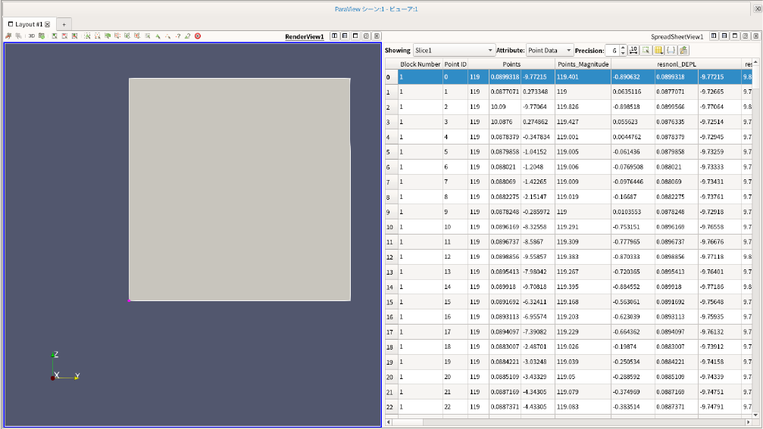Screen dimensions: 763x429
Task: Activate Select Cells With Polygon tool
Action: pyautogui.click(x=127, y=36)
